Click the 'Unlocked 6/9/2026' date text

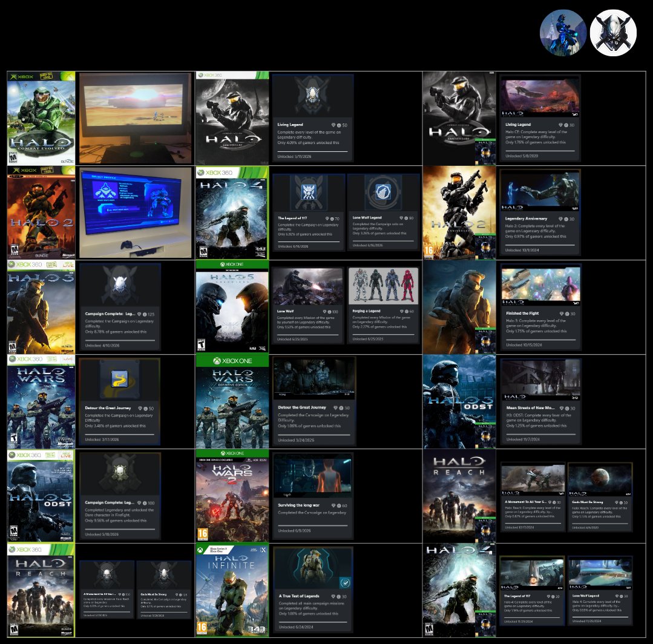tap(294, 531)
